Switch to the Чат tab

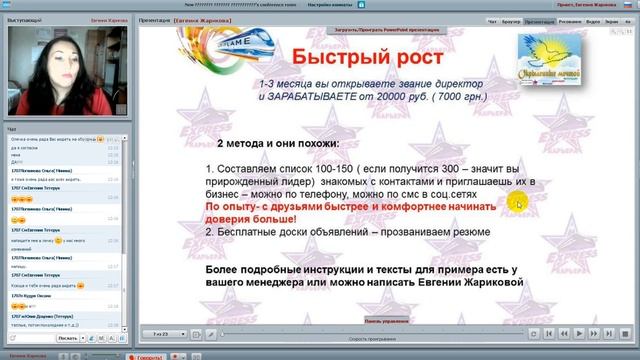(x=493, y=22)
